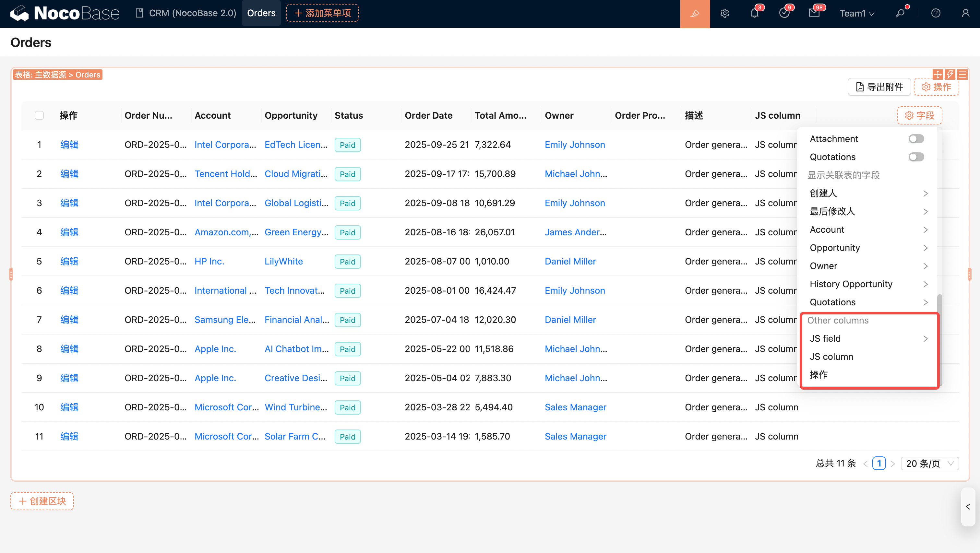Click the 导出附件 button

tap(879, 87)
